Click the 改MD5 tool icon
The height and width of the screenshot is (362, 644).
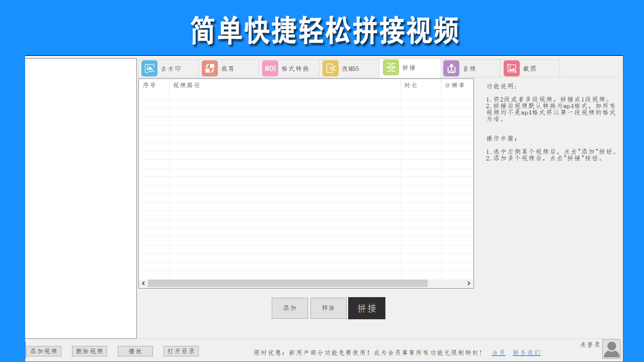[331, 68]
